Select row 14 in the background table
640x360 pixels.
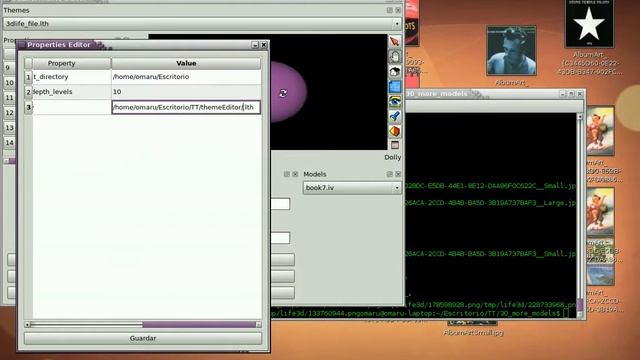click(9, 142)
